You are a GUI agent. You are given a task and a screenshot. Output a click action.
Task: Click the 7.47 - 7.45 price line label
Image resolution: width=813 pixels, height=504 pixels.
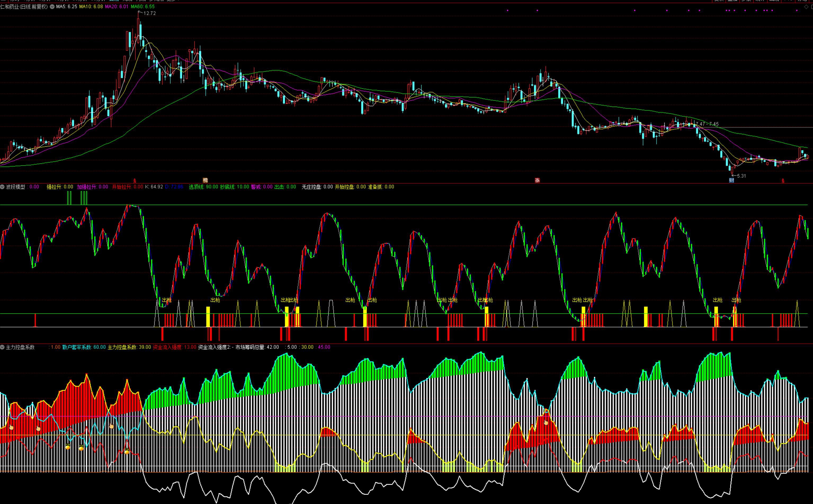click(707, 124)
